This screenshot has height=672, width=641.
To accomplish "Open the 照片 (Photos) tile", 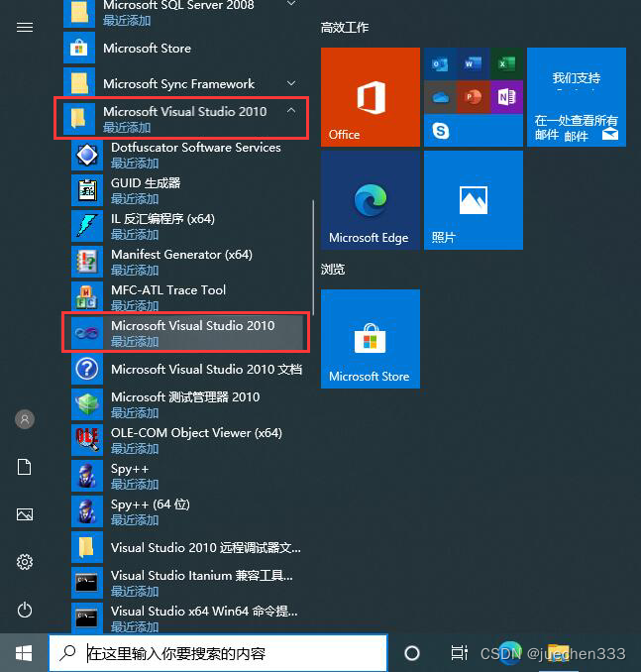I will [x=474, y=199].
